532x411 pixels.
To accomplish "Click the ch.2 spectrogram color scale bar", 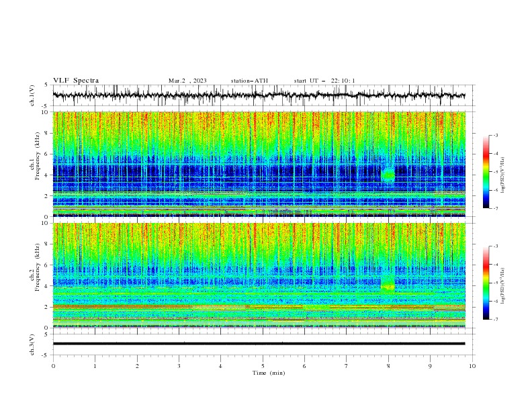I will (x=486, y=283).
